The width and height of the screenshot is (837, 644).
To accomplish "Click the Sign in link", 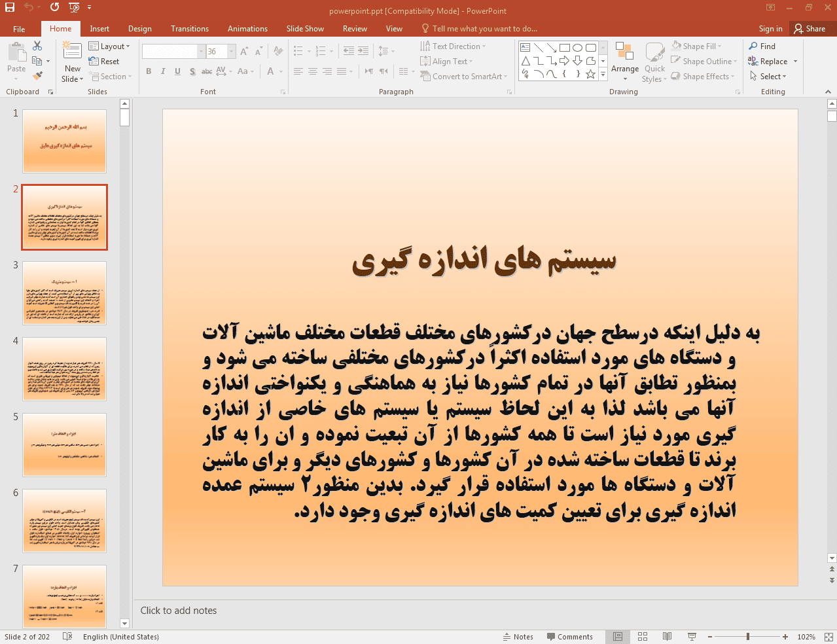I will (x=770, y=29).
